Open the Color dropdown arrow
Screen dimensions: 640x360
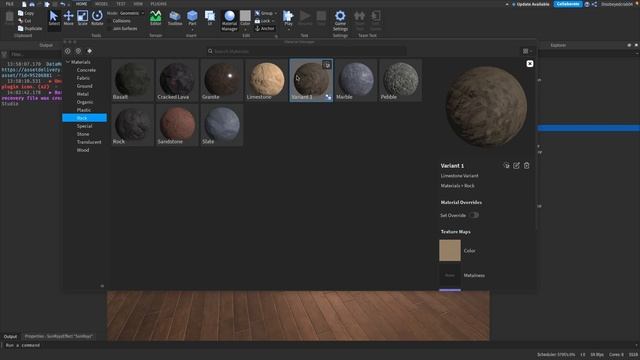245,29
